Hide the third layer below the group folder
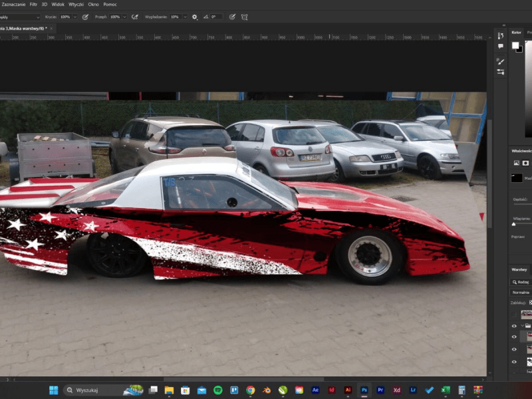Image resolution: width=532 pixels, height=399 pixels. (514, 362)
